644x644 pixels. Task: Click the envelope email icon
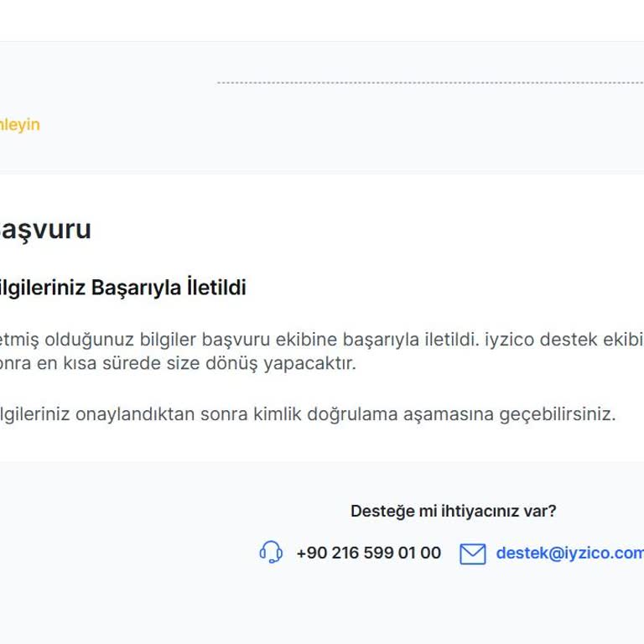[x=472, y=553]
